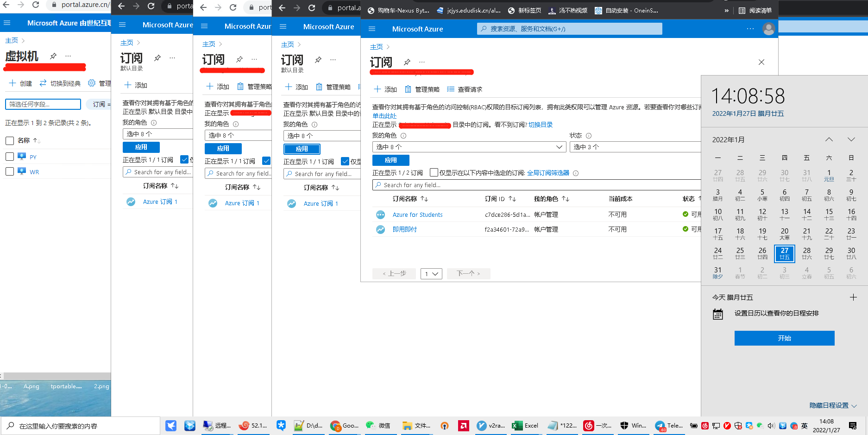Open v2ray app from the taskbar
Screen dimensions: 868x435
tap(490, 425)
